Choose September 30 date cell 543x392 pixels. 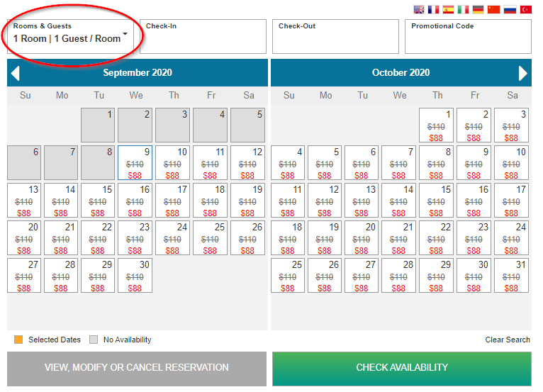135,276
